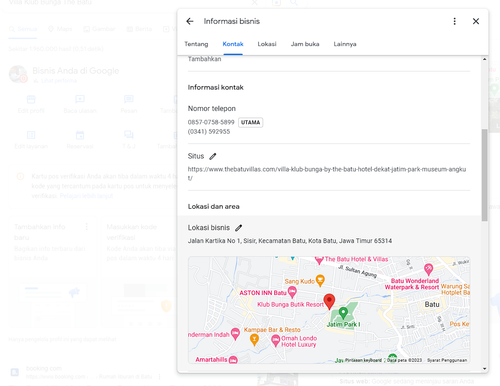Screen dimensions: 500x386
Task: Edit the Situs website with pencil icon
Action: click(x=213, y=156)
